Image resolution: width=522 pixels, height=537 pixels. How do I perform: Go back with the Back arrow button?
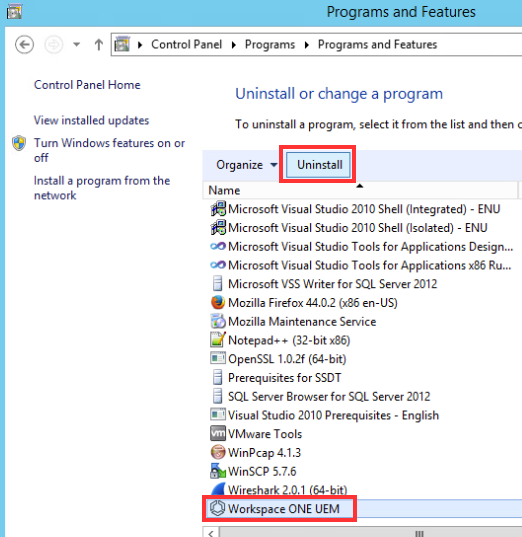coord(24,45)
